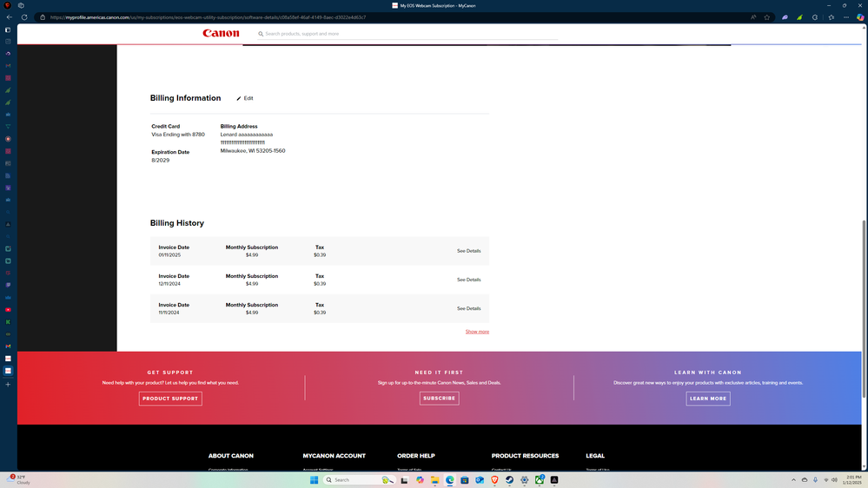See Details for the 01/11/2025 invoice

pos(468,251)
